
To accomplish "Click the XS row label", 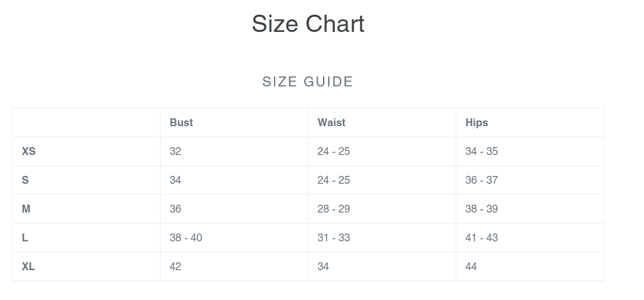I will coord(29,151).
